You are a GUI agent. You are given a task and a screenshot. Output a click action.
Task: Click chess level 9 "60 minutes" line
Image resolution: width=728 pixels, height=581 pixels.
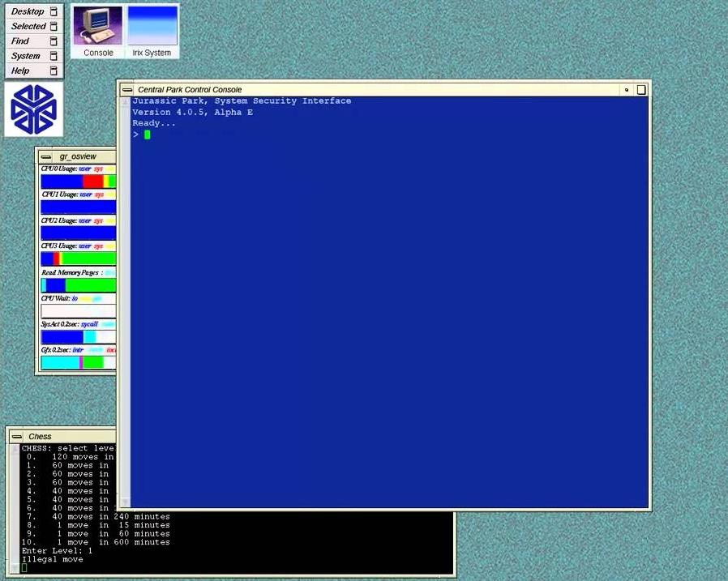pos(98,534)
